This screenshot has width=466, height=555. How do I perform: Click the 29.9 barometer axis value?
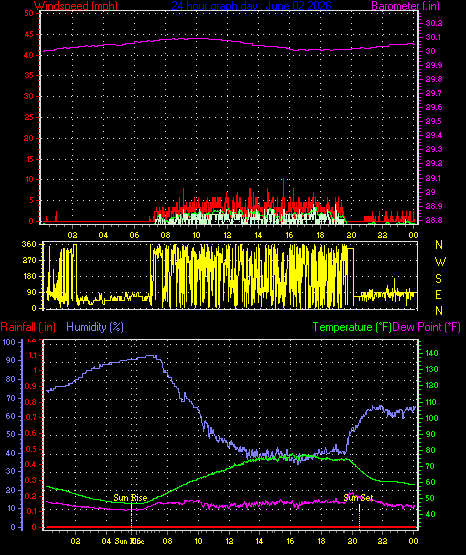(x=433, y=65)
